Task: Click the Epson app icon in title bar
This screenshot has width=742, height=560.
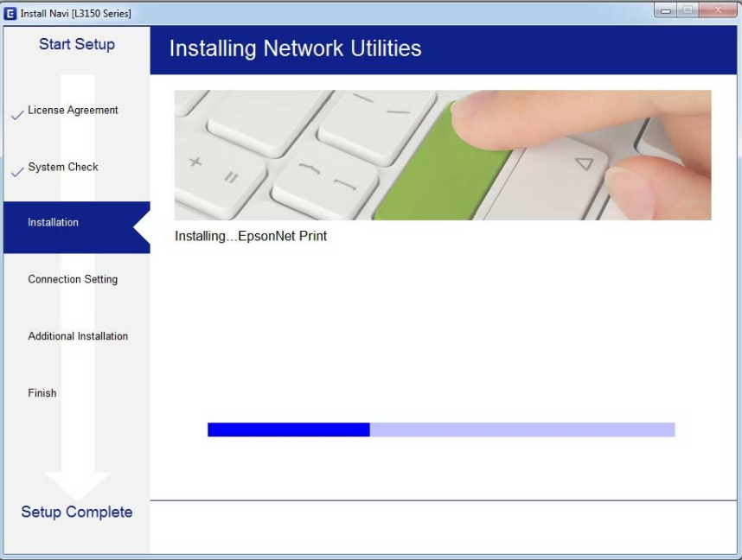Action: (10, 13)
